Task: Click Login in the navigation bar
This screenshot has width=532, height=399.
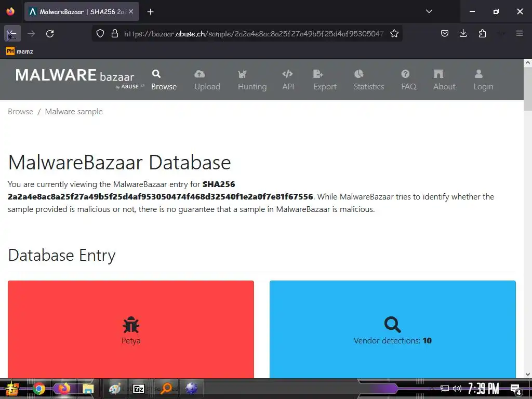Action: coord(483,80)
